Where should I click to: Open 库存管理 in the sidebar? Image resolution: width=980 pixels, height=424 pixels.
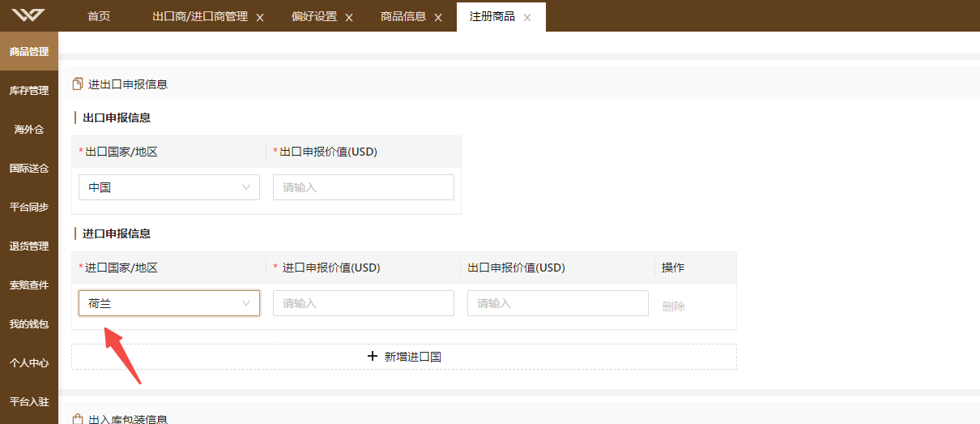click(x=29, y=90)
